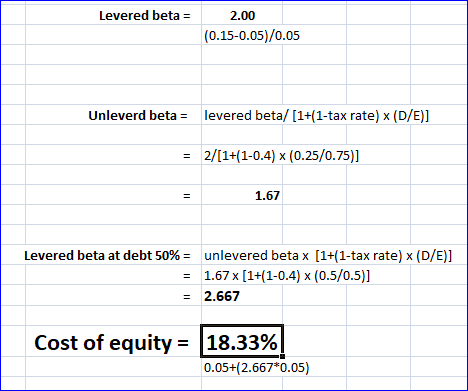Click the 'Cost of equity =' label
Image resolution: width=468 pixels, height=391 pixels.
click(112, 343)
